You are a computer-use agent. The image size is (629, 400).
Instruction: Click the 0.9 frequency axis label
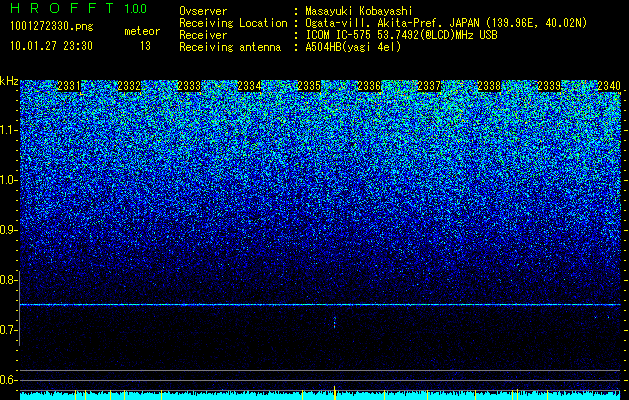(x=8, y=230)
